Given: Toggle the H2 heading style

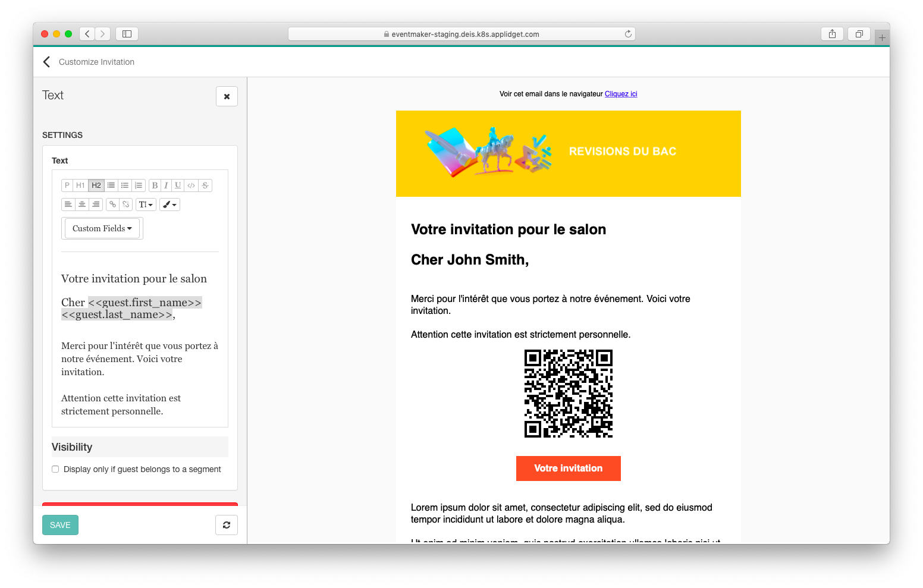Looking at the screenshot, I should (x=96, y=185).
